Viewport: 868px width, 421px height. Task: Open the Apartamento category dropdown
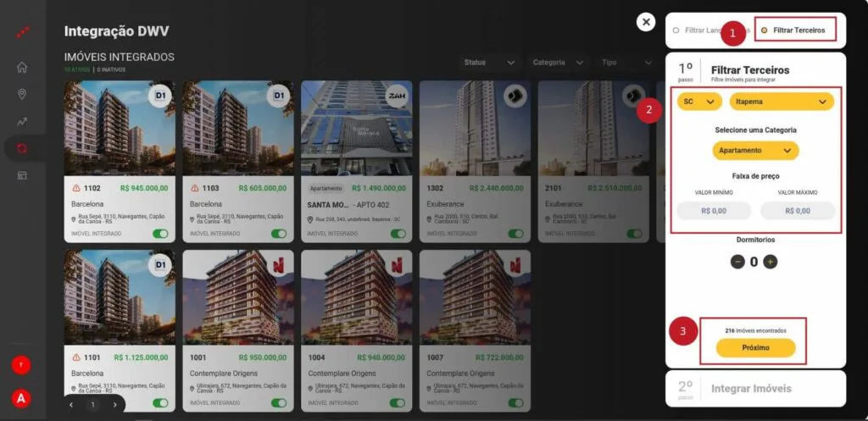(x=755, y=151)
